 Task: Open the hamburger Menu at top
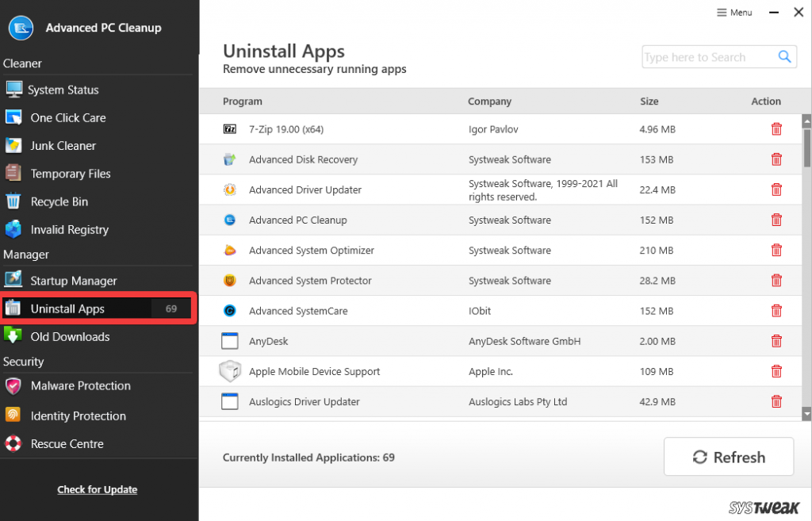click(x=734, y=13)
